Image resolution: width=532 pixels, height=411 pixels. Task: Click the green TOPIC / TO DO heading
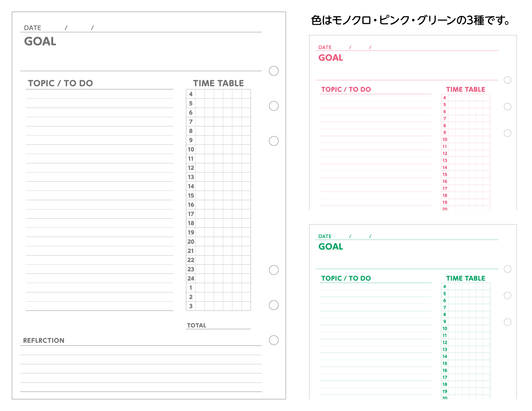(346, 278)
